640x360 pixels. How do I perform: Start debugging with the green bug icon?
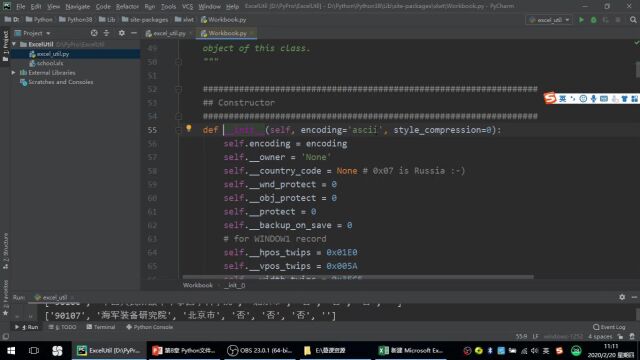coord(593,20)
